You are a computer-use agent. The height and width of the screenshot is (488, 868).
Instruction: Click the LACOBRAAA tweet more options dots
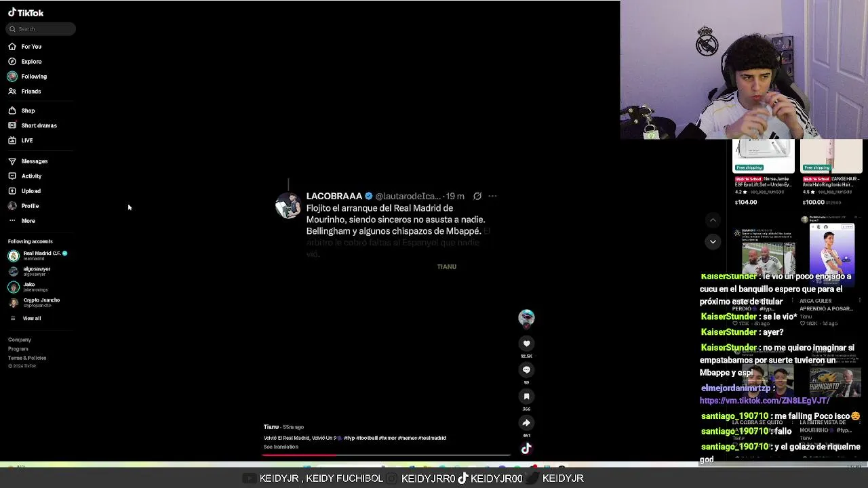[x=492, y=197]
